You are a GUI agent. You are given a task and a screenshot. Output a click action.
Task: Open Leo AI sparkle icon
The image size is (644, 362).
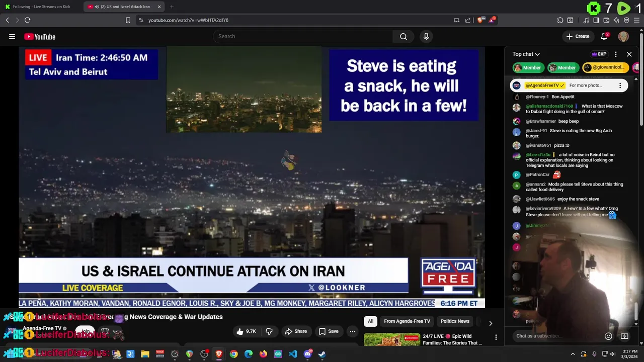pyautogui.click(x=616, y=20)
